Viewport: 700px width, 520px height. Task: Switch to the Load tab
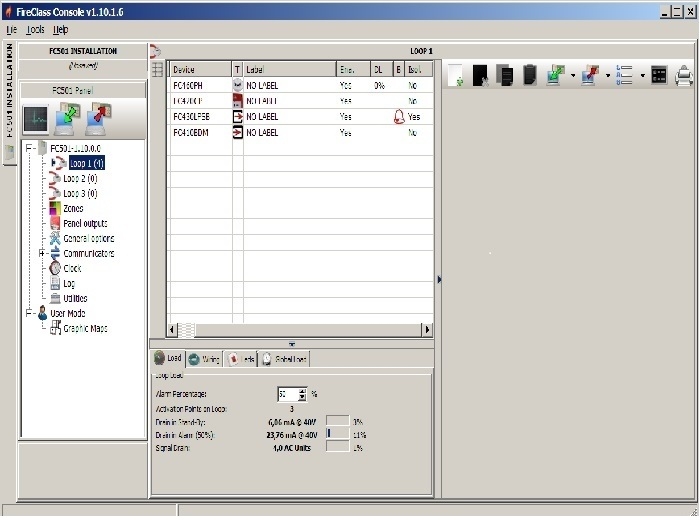click(x=168, y=358)
